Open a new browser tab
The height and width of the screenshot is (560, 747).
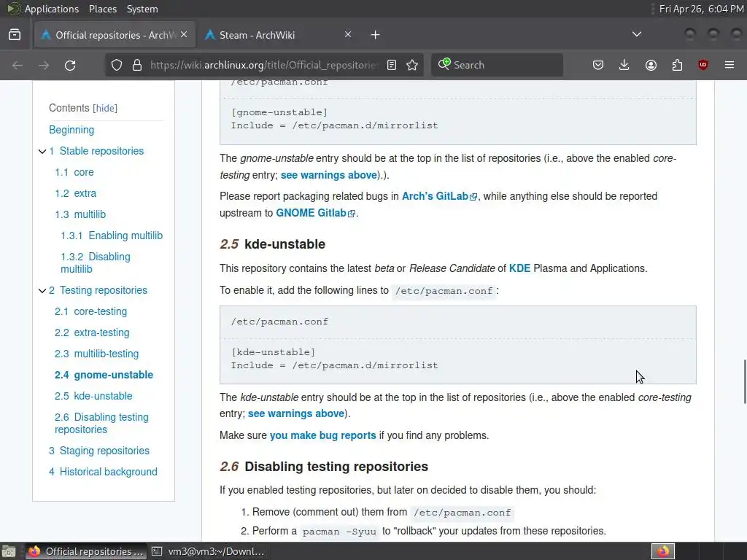(376, 35)
